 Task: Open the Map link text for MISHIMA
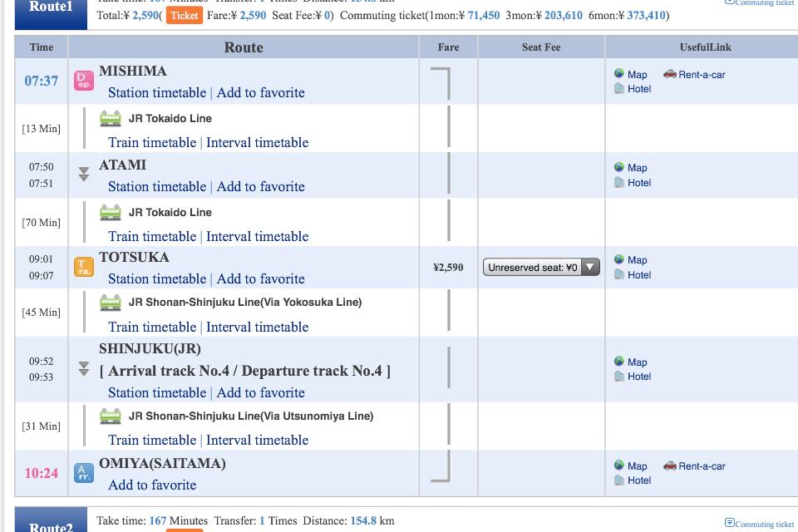(x=638, y=74)
